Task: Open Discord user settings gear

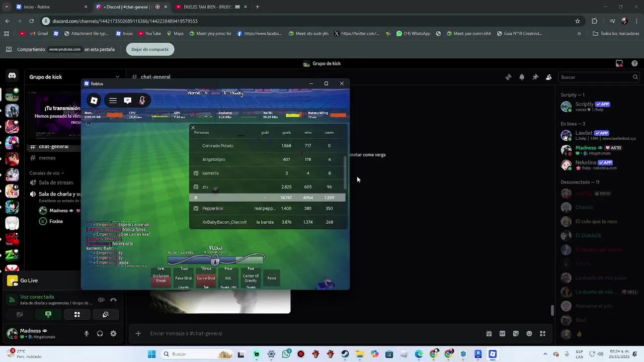Action: [113, 333]
